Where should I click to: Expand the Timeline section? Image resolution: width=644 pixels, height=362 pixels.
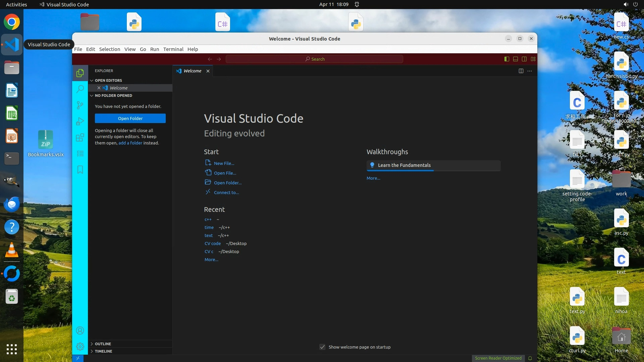103,351
